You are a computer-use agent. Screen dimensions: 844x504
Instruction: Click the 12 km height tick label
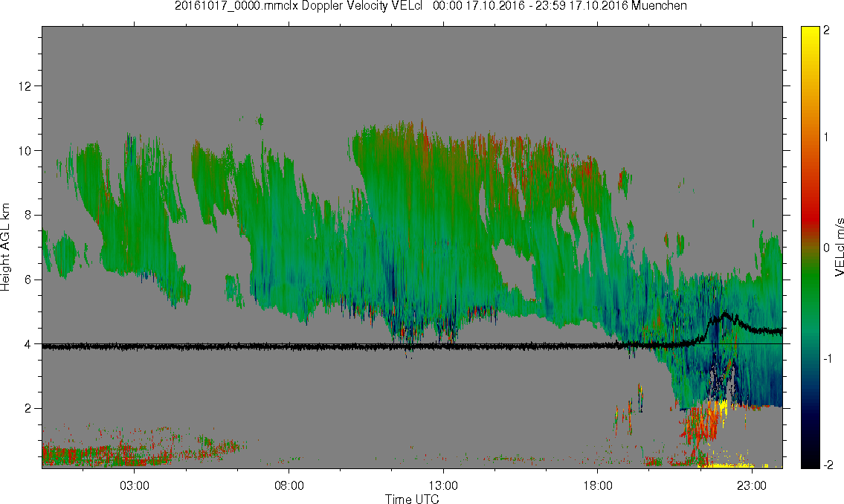point(25,86)
